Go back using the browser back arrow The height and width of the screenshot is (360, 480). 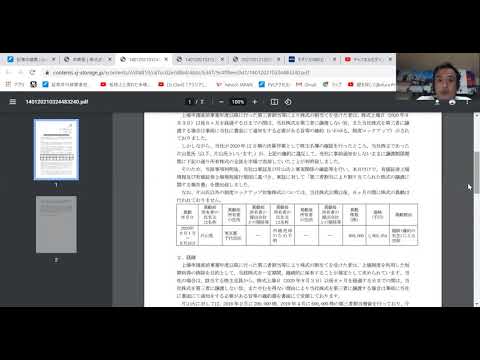coord(8,72)
